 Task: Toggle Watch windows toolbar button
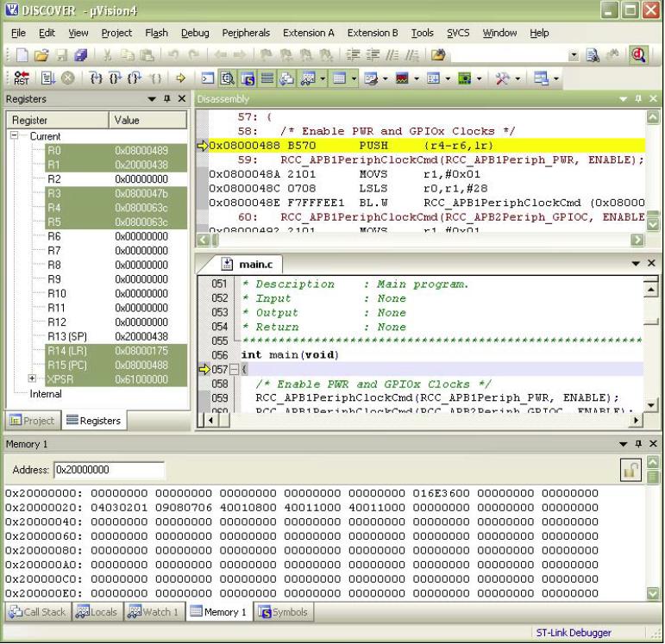click(307, 78)
